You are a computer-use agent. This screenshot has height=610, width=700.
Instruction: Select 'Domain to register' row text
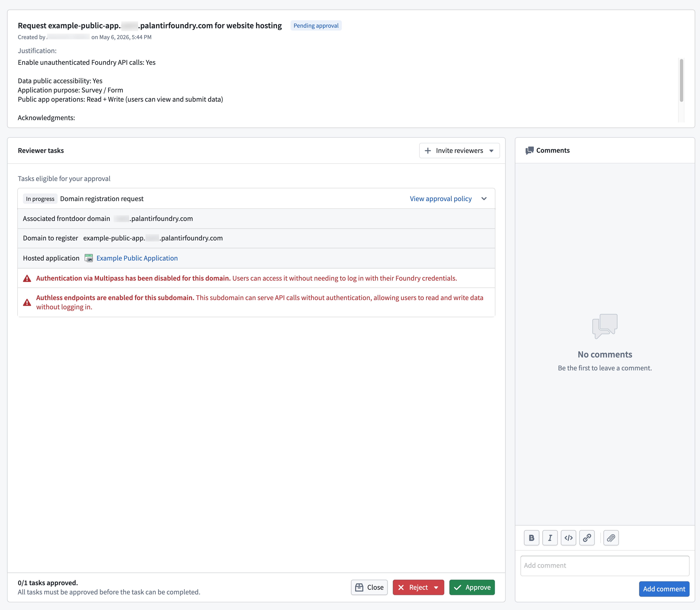point(123,238)
